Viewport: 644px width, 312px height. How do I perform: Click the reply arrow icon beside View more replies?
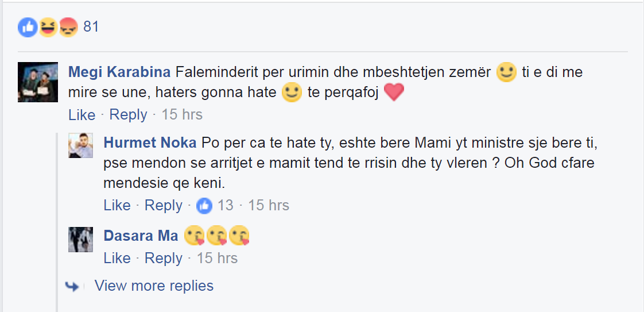[x=72, y=286]
